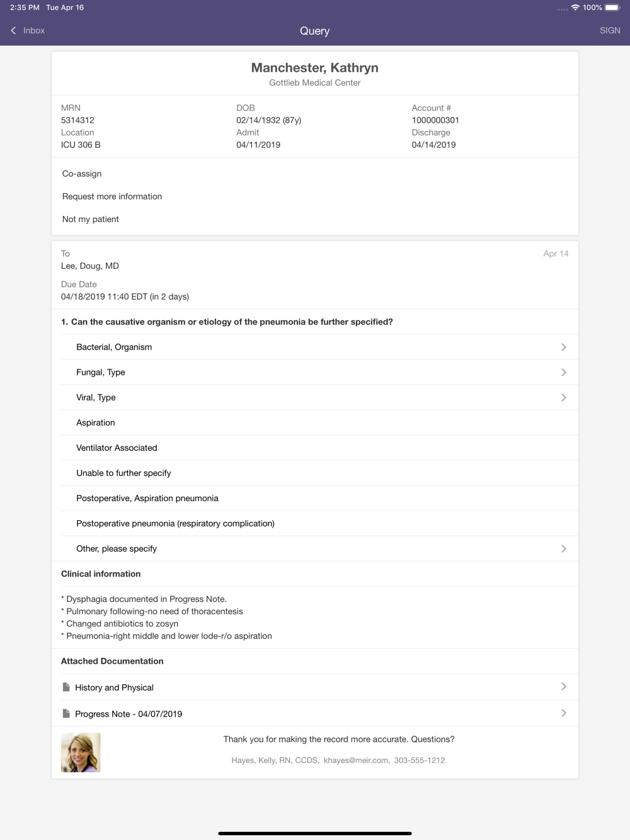Tap the Wi-Fi status icon
The image size is (630, 840).
click(575, 8)
